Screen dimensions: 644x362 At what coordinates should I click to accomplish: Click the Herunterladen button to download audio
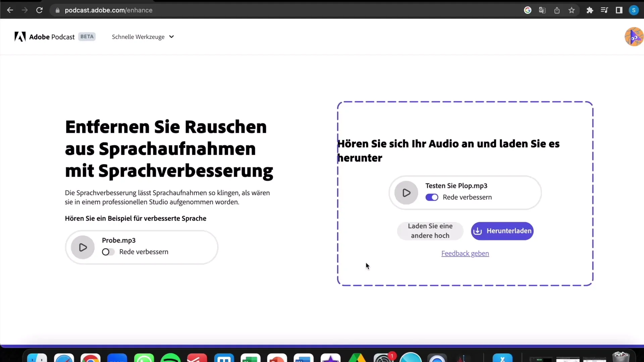point(502,231)
